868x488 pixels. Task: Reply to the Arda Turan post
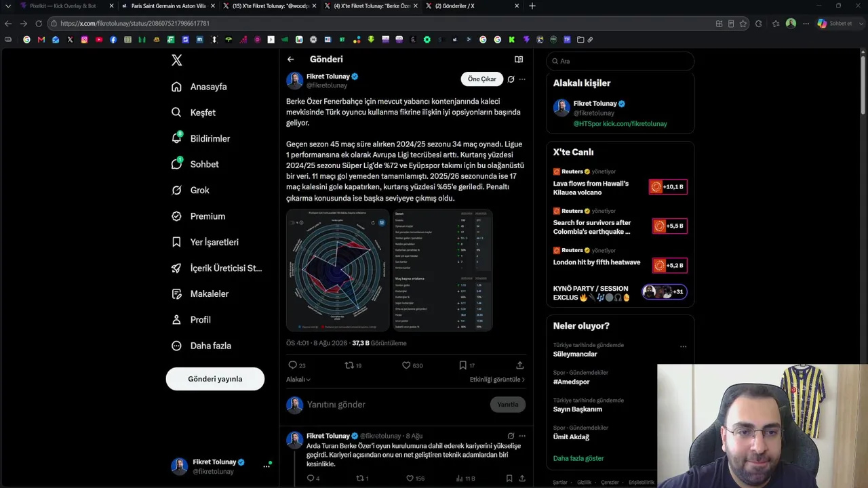coord(313,479)
